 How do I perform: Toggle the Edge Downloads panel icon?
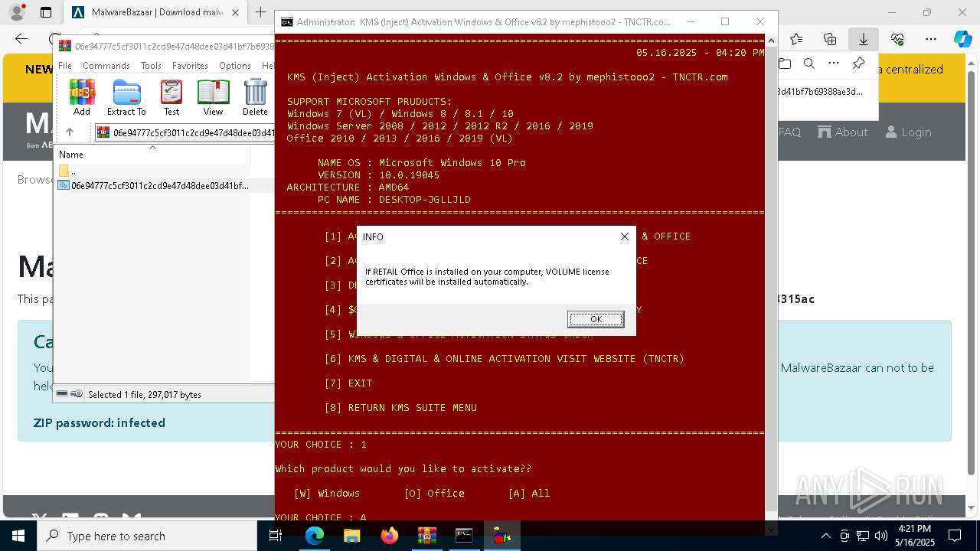pyautogui.click(x=864, y=39)
